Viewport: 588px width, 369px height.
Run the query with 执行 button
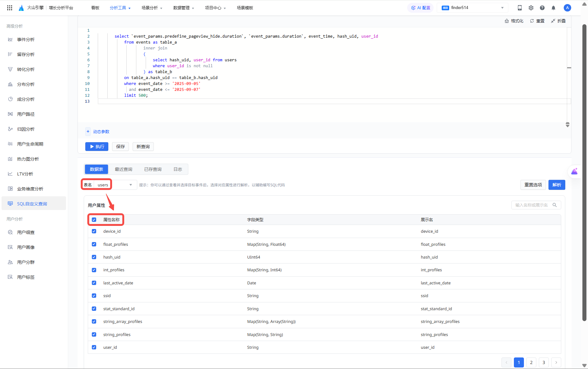pyautogui.click(x=97, y=147)
